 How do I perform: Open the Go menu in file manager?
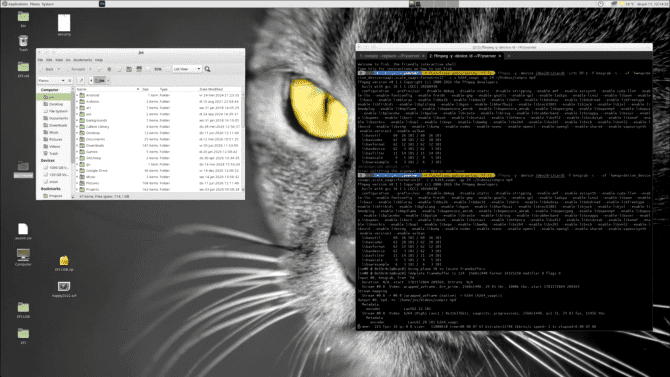pyautogui.click(x=68, y=60)
